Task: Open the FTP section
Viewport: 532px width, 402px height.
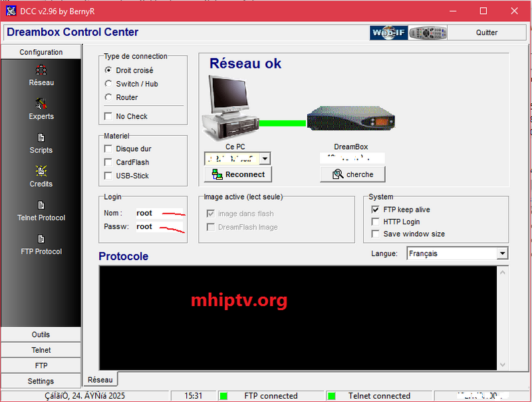Action: (x=41, y=365)
